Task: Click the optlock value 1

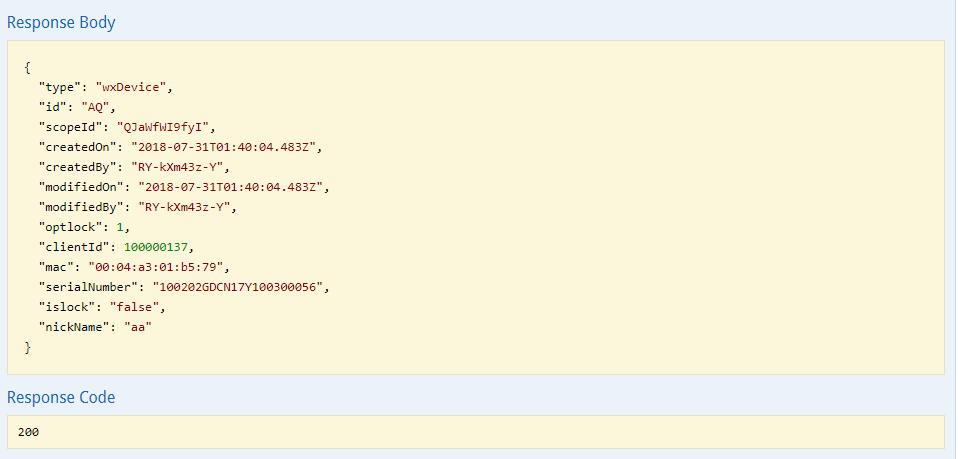Action: point(120,227)
